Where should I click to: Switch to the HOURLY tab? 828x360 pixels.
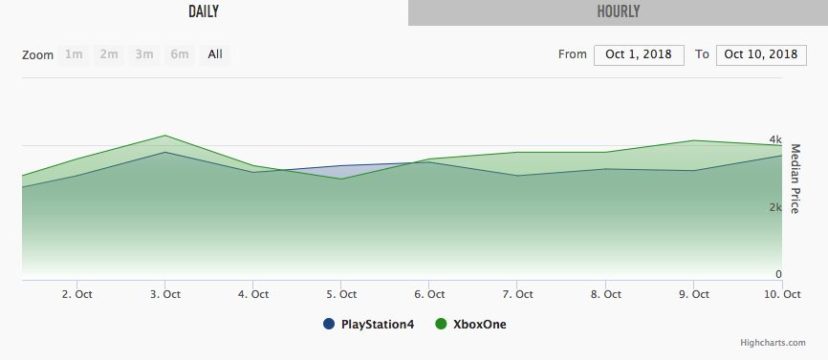pyautogui.click(x=618, y=12)
